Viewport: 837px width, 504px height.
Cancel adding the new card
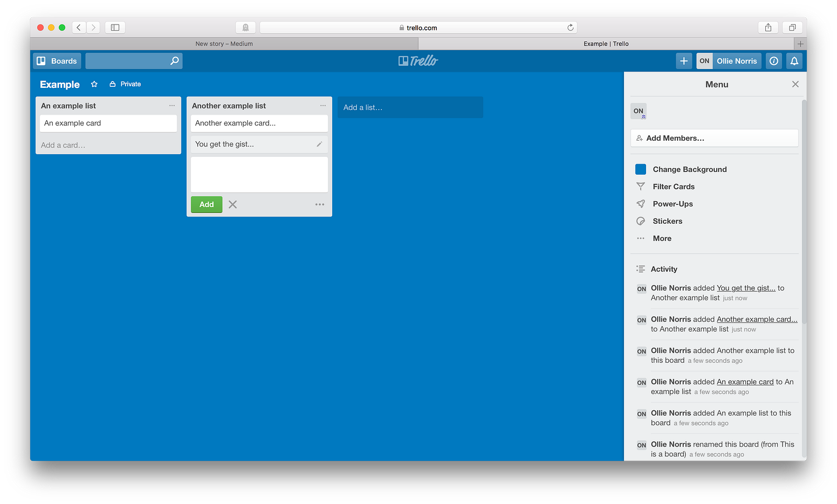(x=233, y=204)
